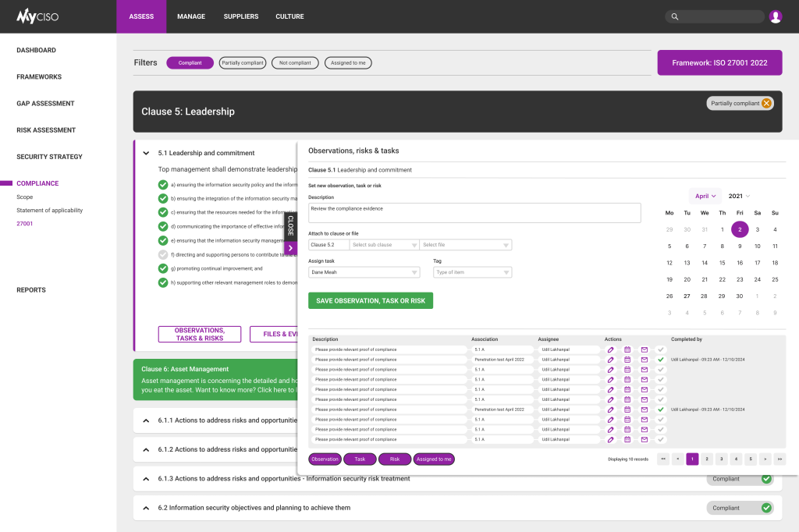Click SAVE OBSERVATION, TASK OR RISK

[x=370, y=300]
